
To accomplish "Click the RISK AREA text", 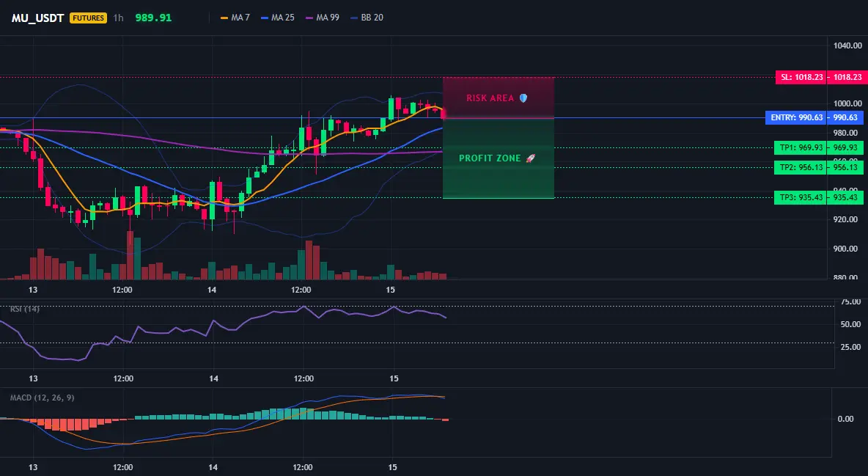I will pos(490,98).
